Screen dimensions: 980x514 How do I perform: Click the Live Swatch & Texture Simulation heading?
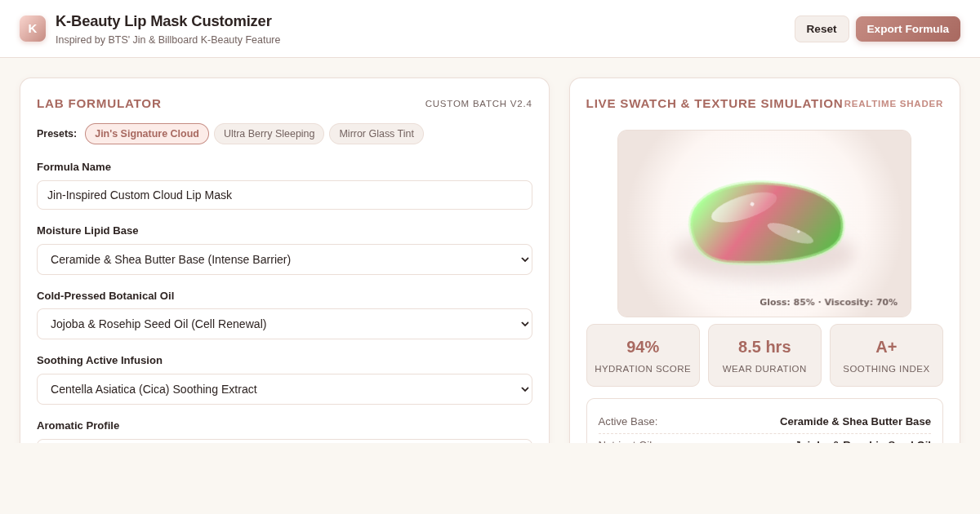(x=715, y=104)
